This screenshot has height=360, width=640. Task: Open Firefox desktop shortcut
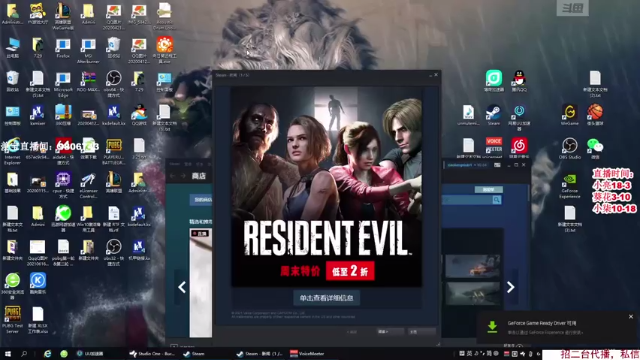(63, 47)
